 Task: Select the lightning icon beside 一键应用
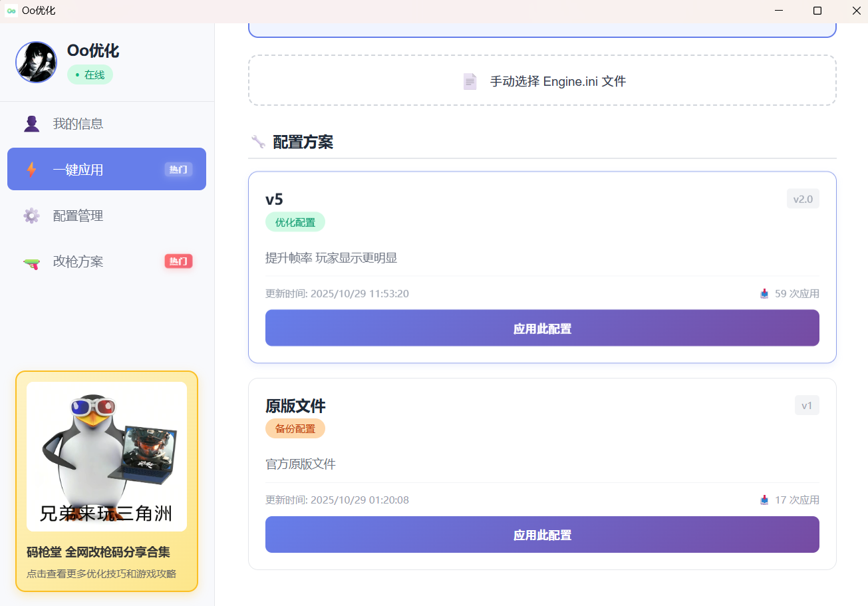(31, 169)
